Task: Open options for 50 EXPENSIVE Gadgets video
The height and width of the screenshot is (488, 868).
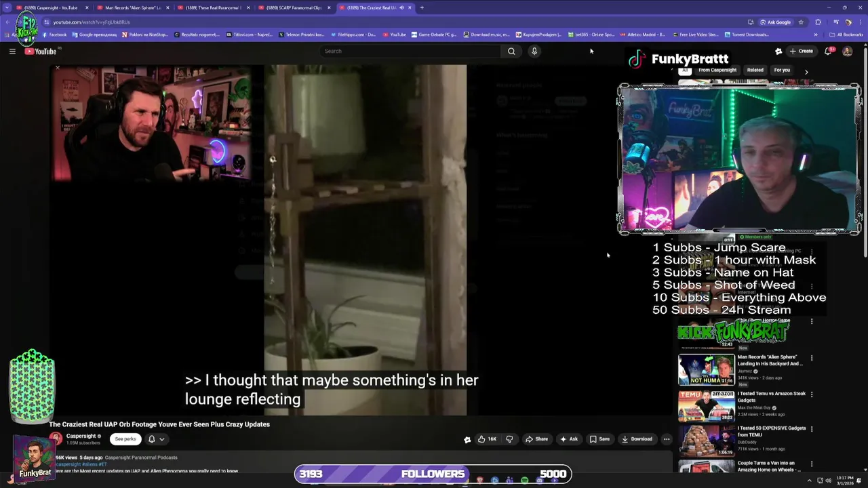Action: 812,429
